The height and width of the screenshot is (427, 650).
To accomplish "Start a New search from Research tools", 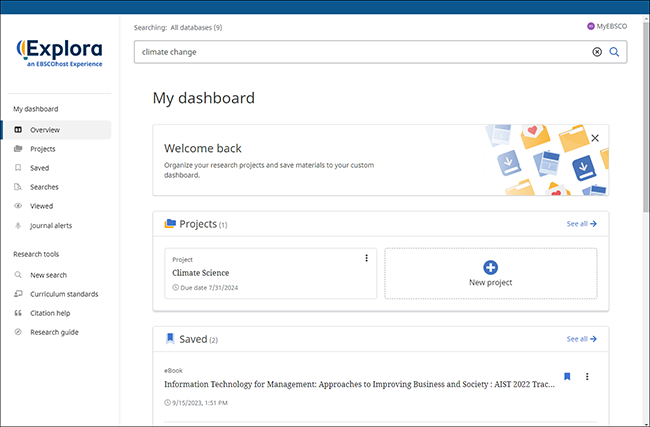I will [x=48, y=275].
